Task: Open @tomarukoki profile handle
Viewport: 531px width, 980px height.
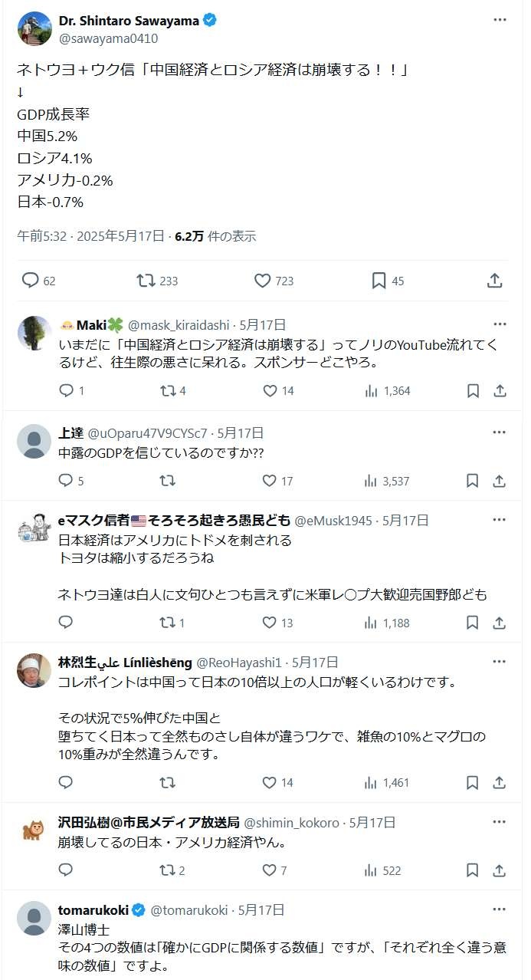Action: tap(189, 910)
